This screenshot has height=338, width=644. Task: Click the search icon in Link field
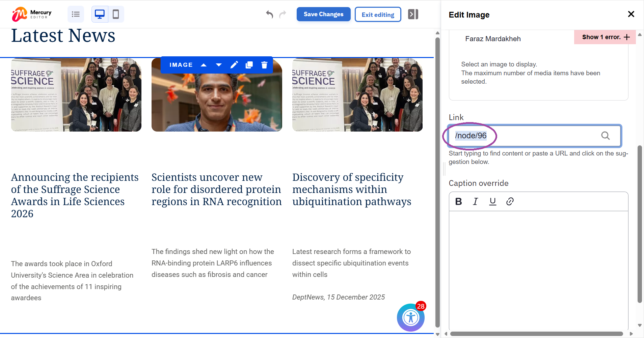[605, 136]
